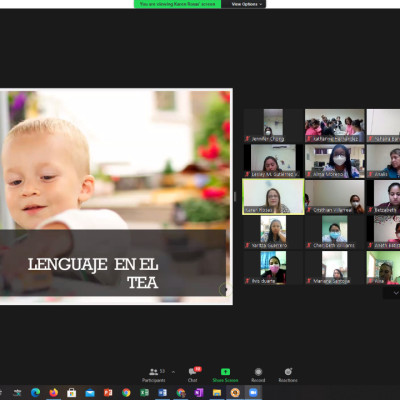The height and width of the screenshot is (400, 400).
Task: Start recording with the Record button
Action: [x=258, y=375]
